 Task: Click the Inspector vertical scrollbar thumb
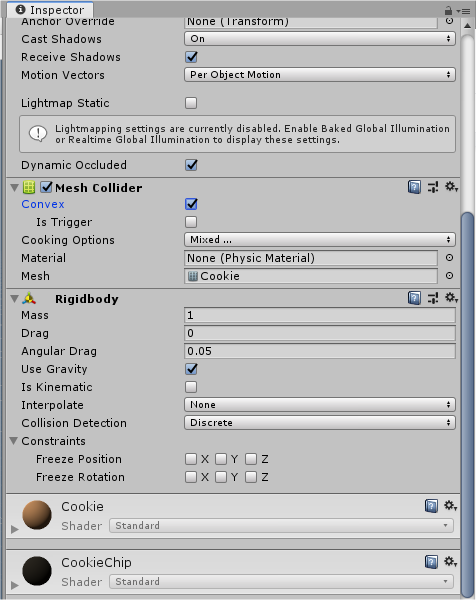(467, 404)
